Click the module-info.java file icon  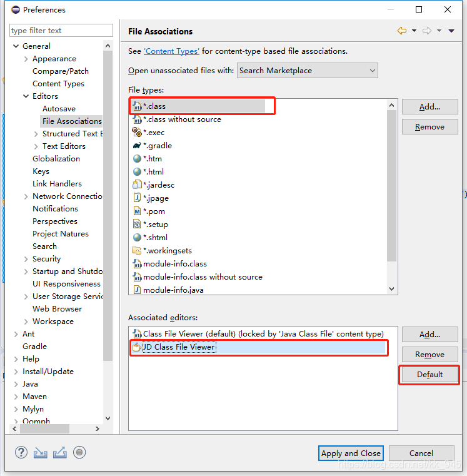(x=137, y=290)
